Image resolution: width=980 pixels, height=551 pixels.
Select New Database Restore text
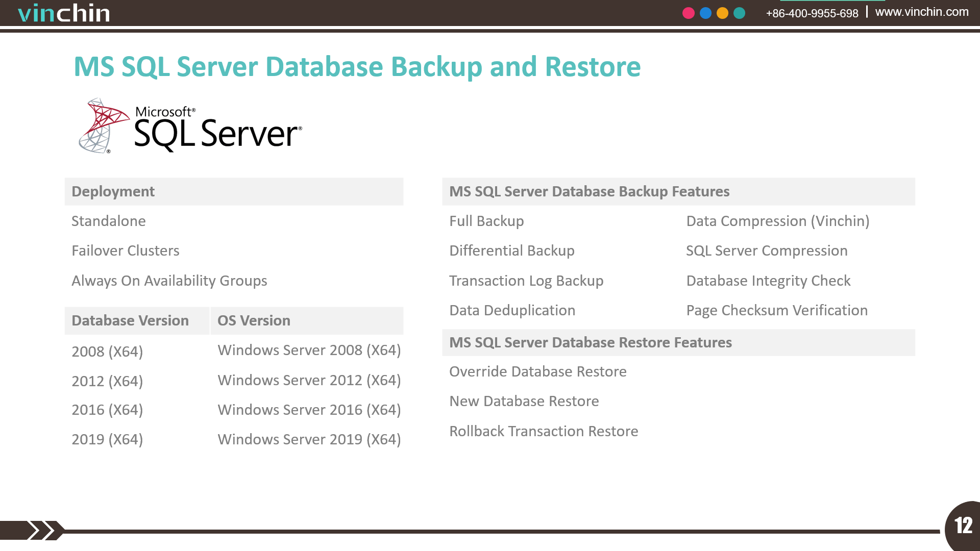pos(524,401)
